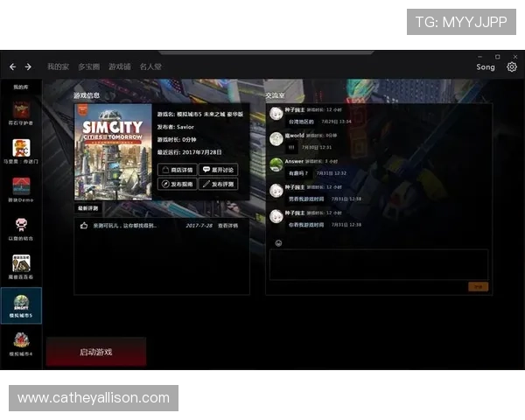This screenshot has width=525, height=420.
Task: Click the 商店详情 button
Action: point(177,170)
